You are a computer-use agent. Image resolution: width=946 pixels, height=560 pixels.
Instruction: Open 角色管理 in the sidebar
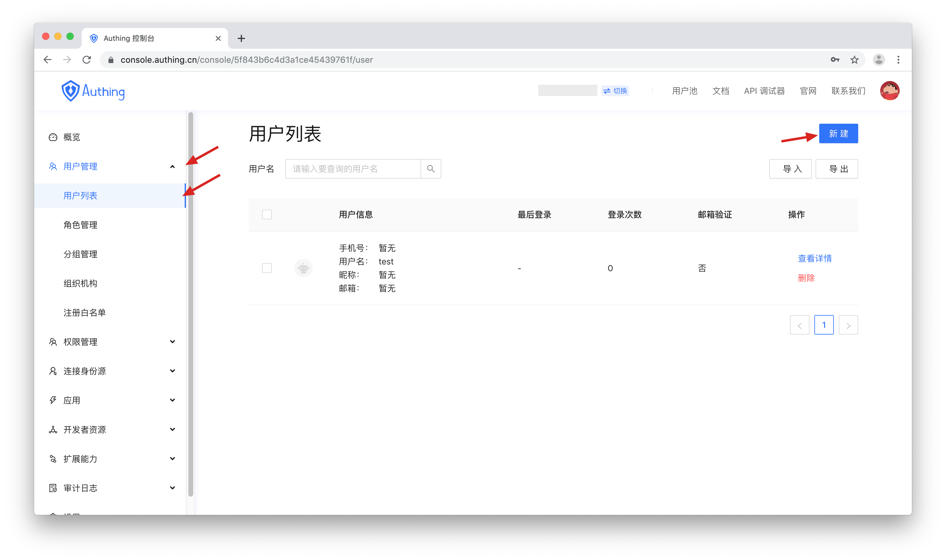[x=80, y=225]
